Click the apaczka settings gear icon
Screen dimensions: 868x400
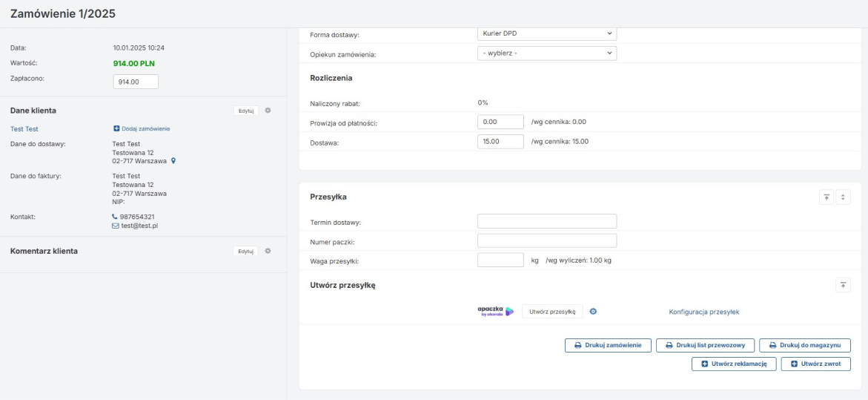click(594, 312)
